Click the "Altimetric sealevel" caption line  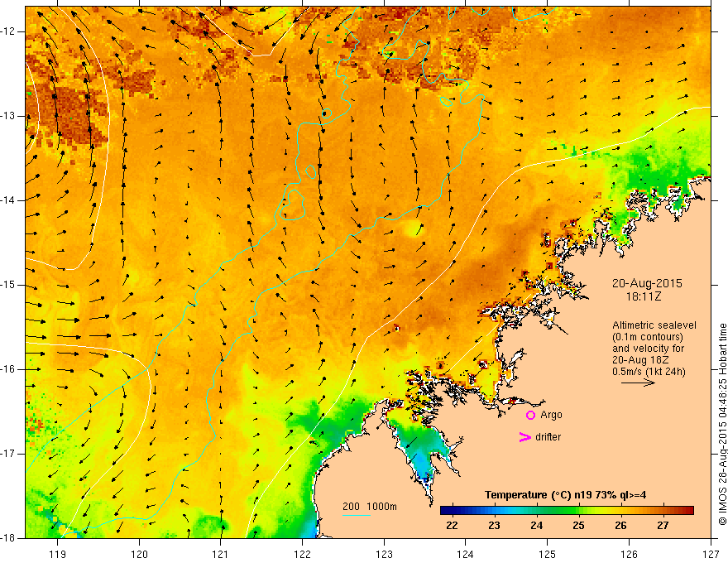coord(654,325)
